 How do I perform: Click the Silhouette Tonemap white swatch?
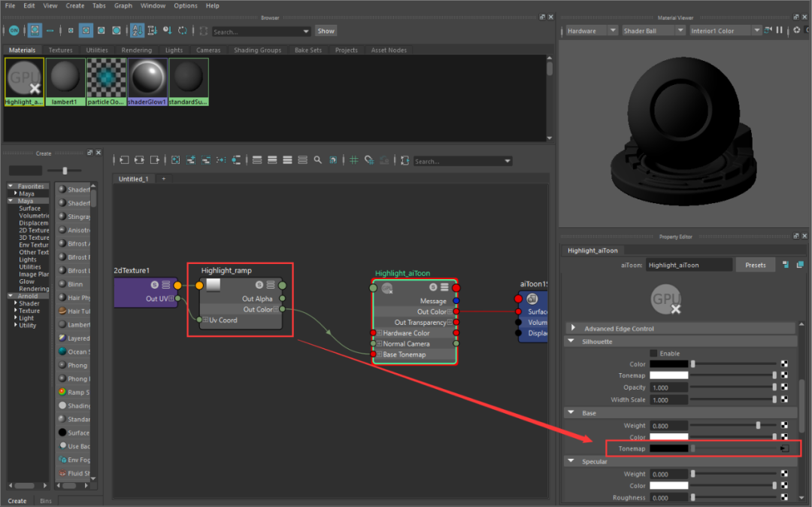(668, 375)
